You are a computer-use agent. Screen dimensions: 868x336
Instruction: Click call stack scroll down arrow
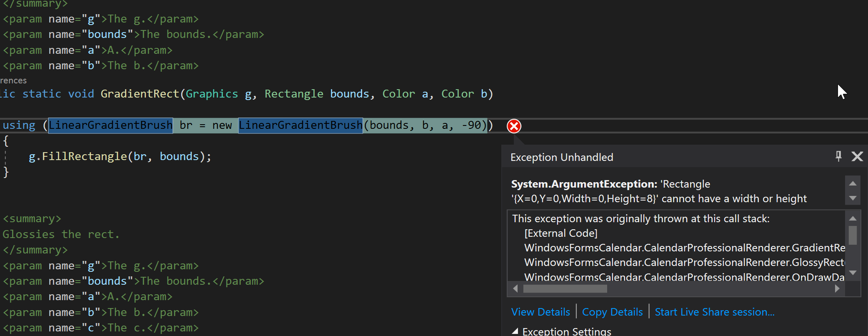(x=853, y=273)
